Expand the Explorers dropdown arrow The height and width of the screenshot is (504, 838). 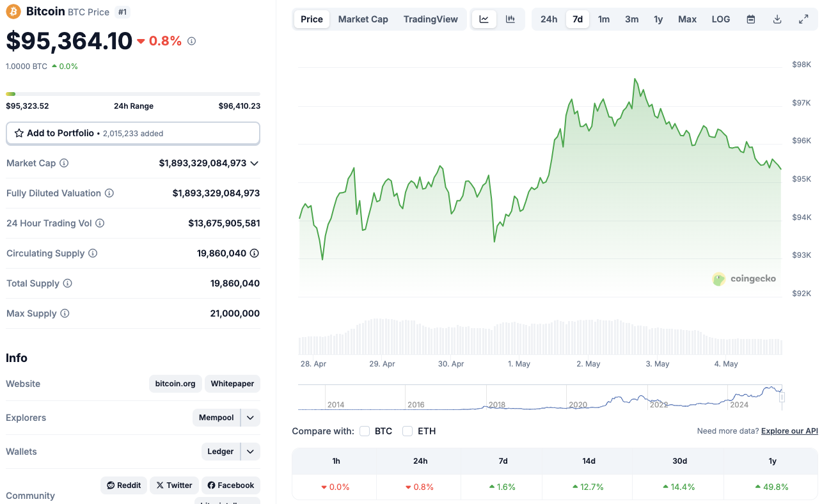tap(251, 418)
